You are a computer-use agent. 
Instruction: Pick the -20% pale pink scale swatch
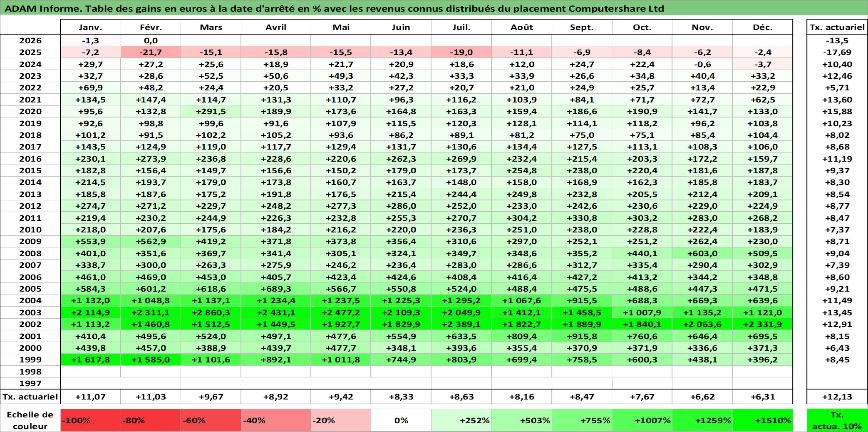pyautogui.click(x=341, y=420)
